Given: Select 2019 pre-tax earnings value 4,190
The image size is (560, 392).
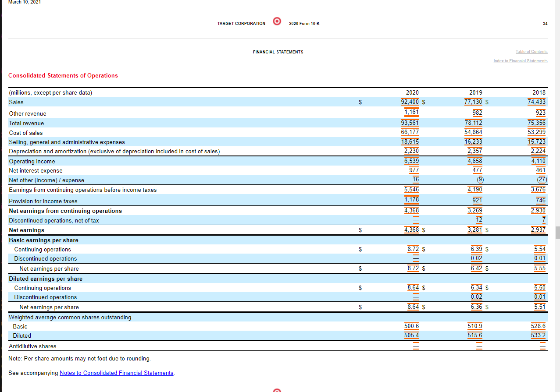Looking at the screenshot, I should click(x=475, y=190).
